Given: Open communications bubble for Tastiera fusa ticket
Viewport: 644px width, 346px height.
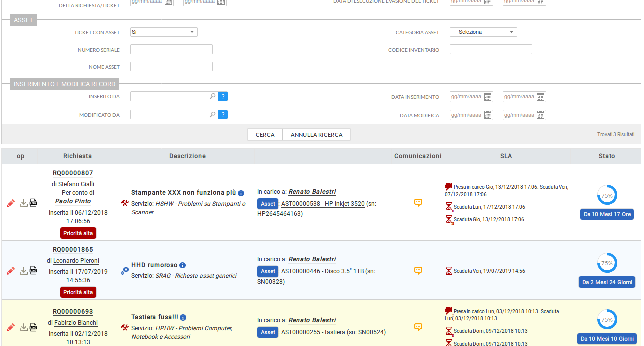Looking at the screenshot, I should tap(418, 327).
